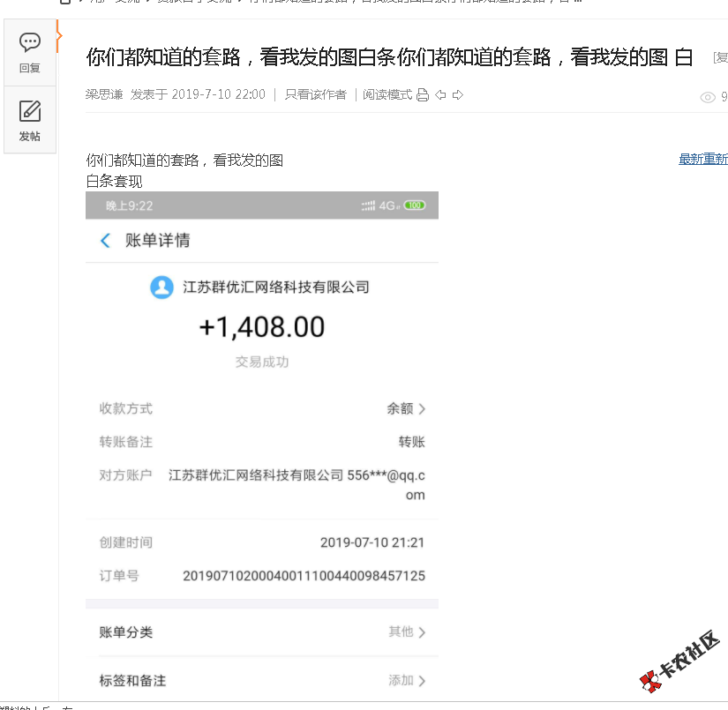Viewport: 728px width, 710px height.
Task: Click creation time 2019-07-10 21:21
Action: 372,542
